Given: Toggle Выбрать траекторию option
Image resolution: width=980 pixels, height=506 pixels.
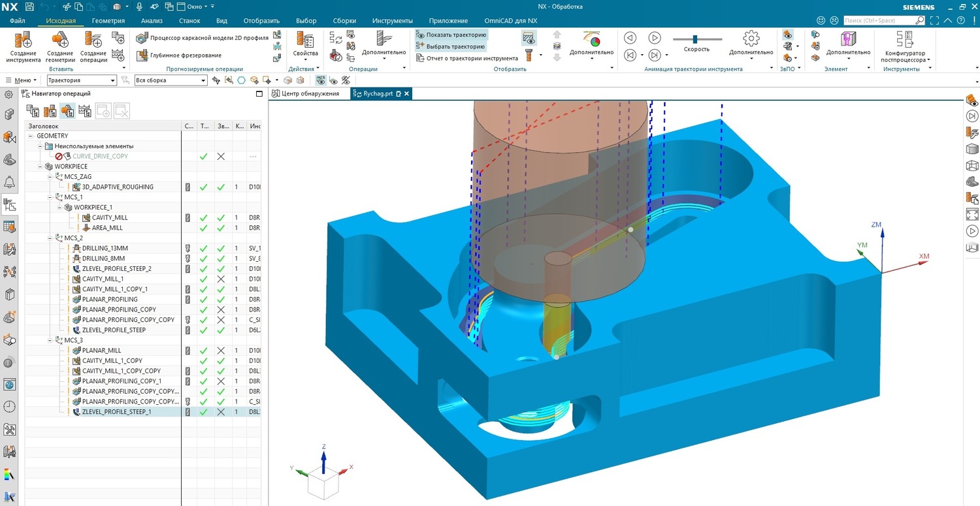Looking at the screenshot, I should (x=450, y=46).
